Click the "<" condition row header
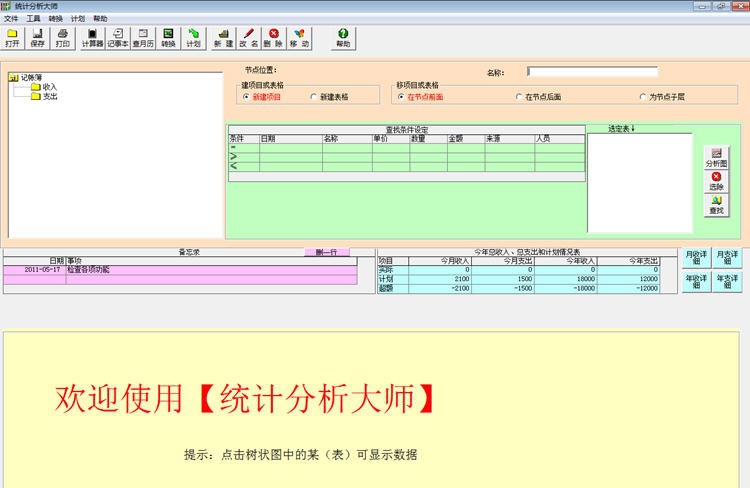 tap(244, 166)
